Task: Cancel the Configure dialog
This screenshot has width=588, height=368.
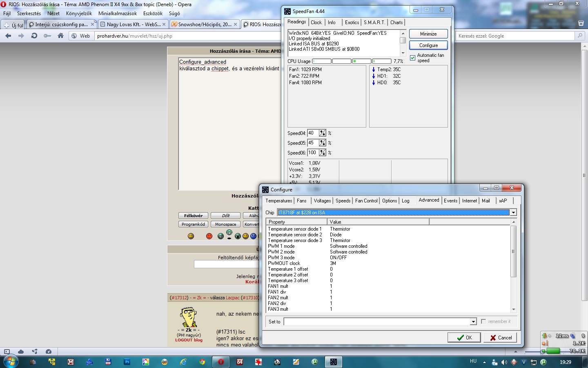Action: pos(500,337)
